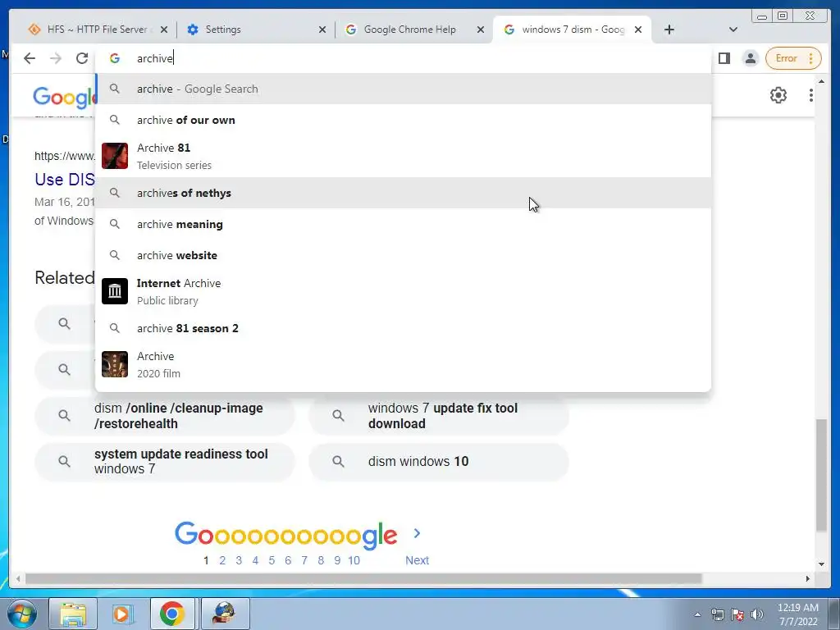The height and width of the screenshot is (630, 840).
Task: Close the HFS HTTP File Server tab
Action: 164,30
